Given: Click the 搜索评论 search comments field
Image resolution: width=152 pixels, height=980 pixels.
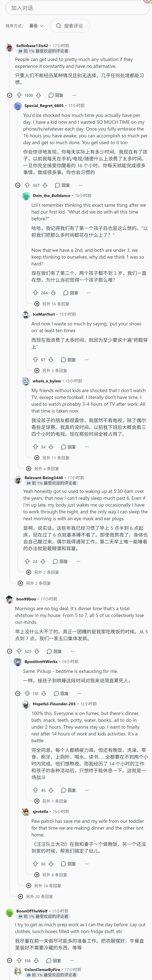Looking at the screenshot, I should tap(70, 26).
